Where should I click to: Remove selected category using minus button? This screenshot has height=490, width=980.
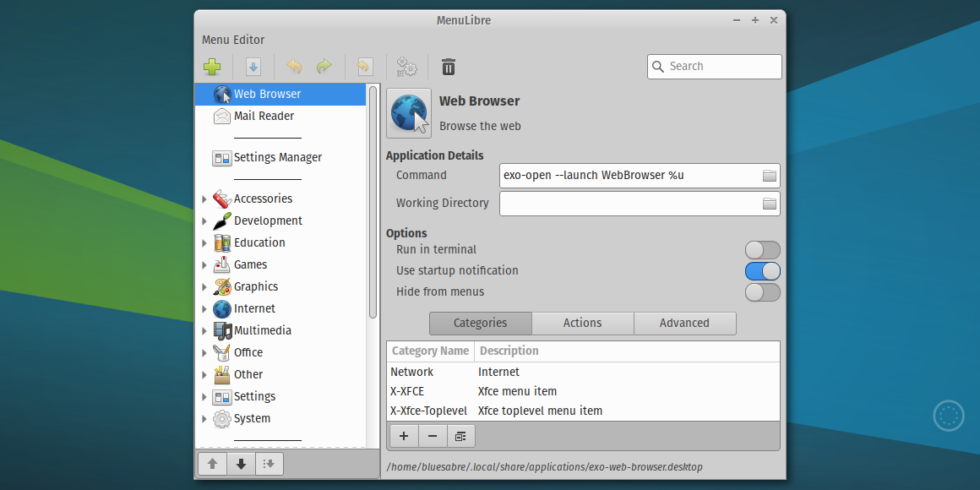coord(432,435)
